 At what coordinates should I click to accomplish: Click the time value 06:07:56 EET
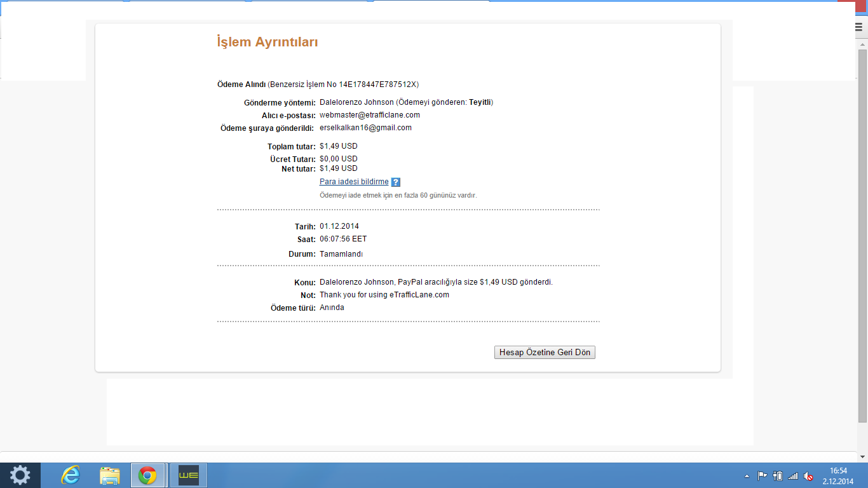[x=343, y=239]
